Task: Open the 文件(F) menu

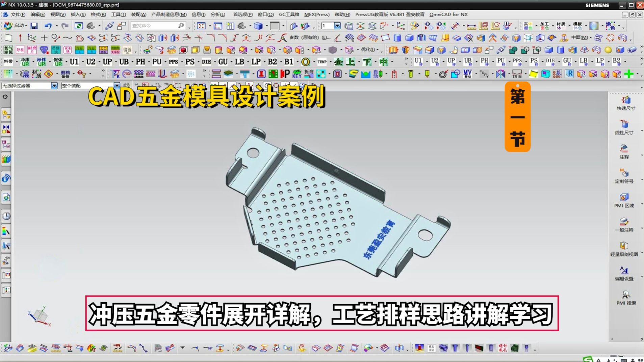Action: pyautogui.click(x=18, y=15)
